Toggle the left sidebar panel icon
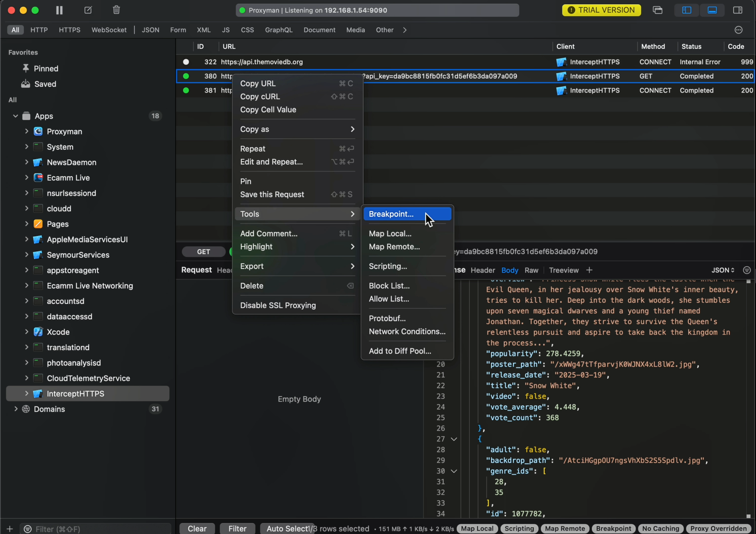 tap(686, 10)
